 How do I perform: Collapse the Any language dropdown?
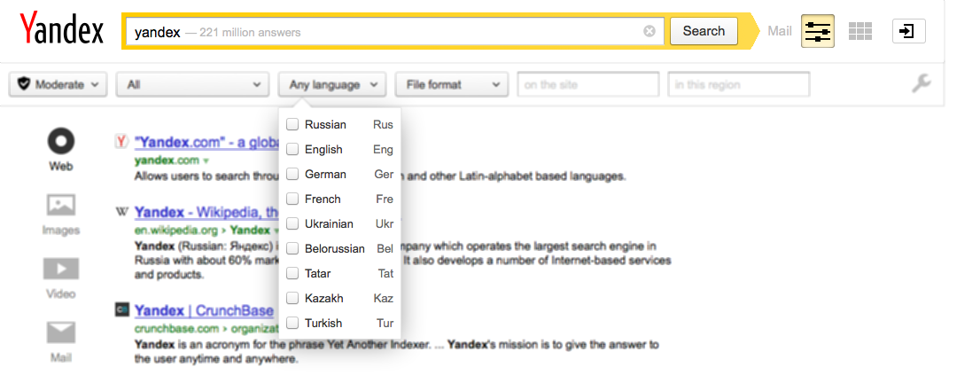pyautogui.click(x=332, y=84)
